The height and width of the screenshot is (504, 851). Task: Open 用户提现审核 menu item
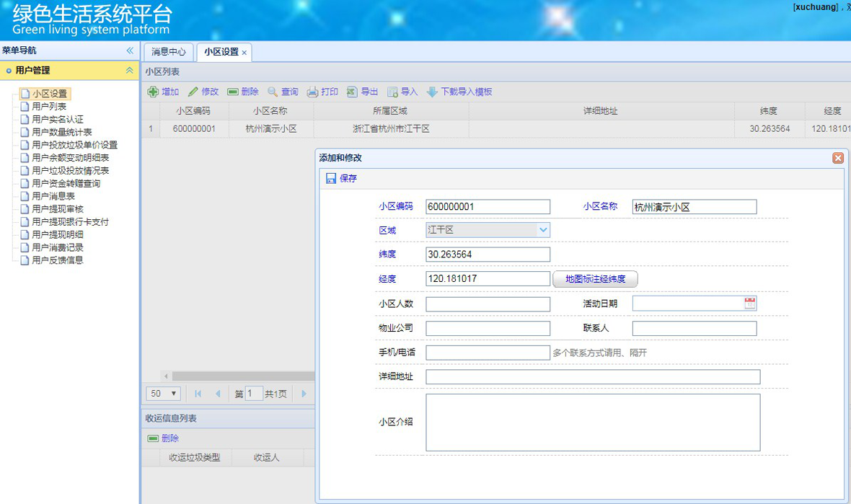point(58,209)
